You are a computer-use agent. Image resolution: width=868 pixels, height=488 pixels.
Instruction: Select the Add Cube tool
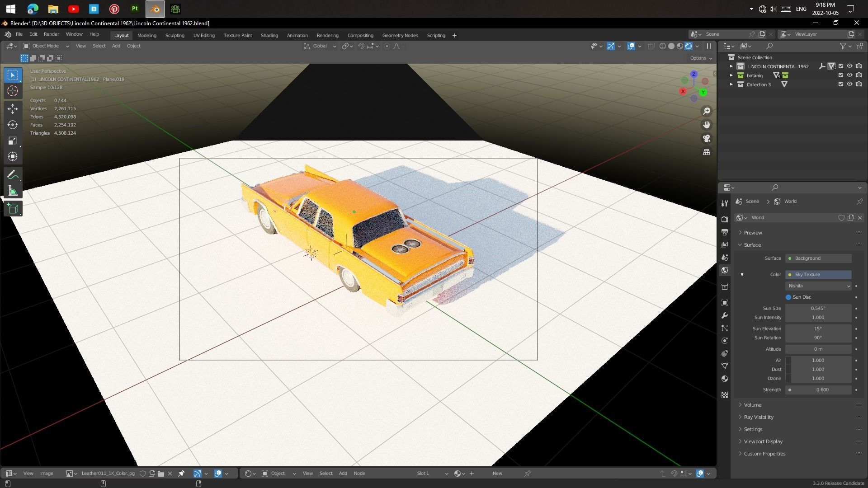13,209
